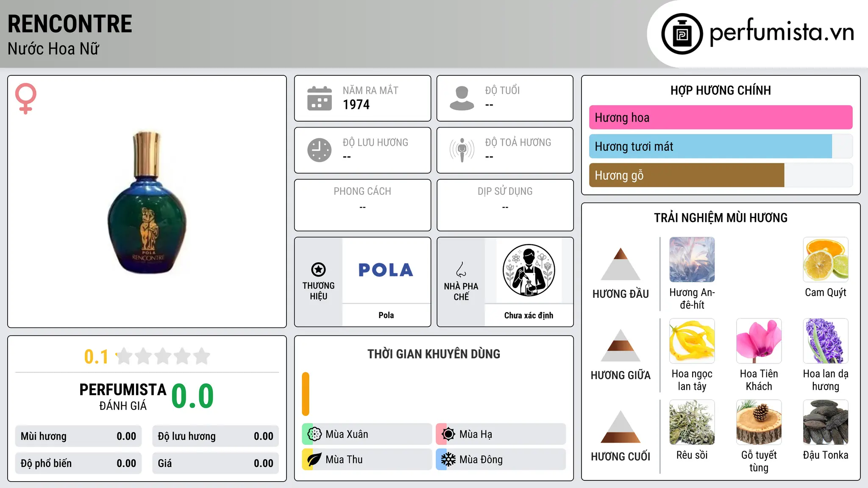Click the 0.1 star rating number
The width and height of the screenshot is (868, 488).
96,357
